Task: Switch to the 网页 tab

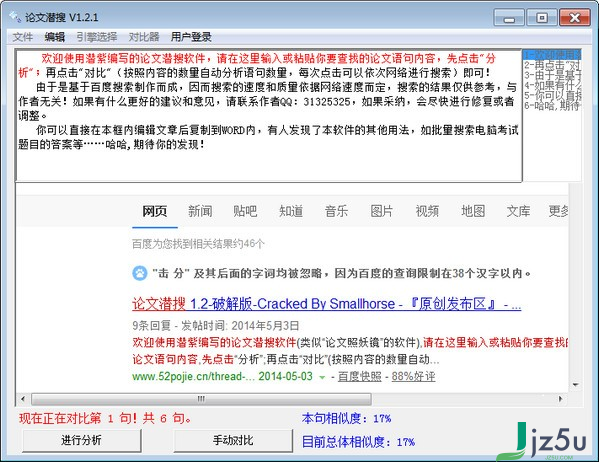Action: [155, 211]
